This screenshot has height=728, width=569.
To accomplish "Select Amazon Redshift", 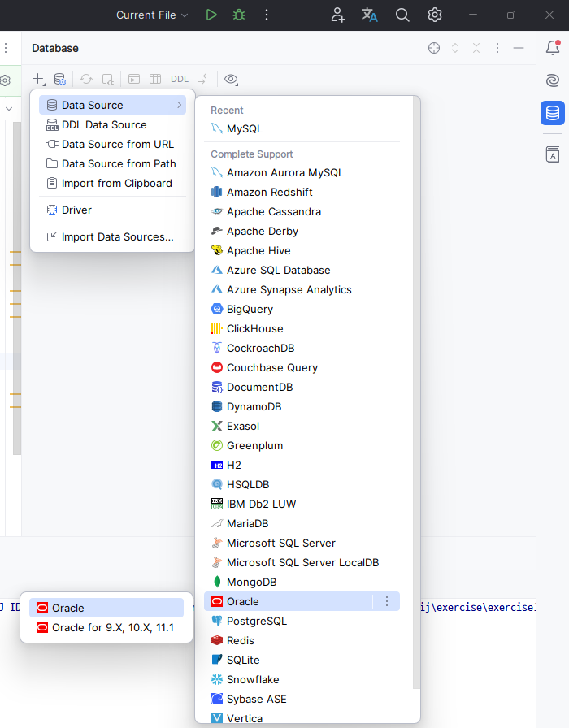I will (302, 193).
